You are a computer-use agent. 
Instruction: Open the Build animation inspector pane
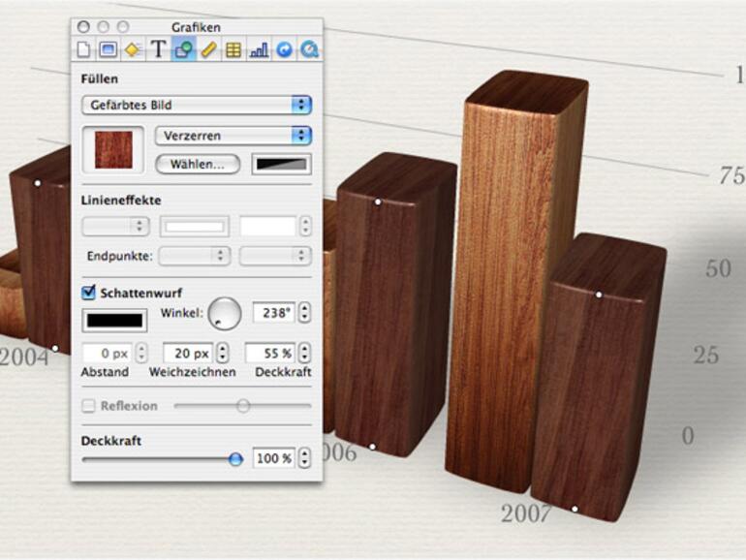pos(133,49)
